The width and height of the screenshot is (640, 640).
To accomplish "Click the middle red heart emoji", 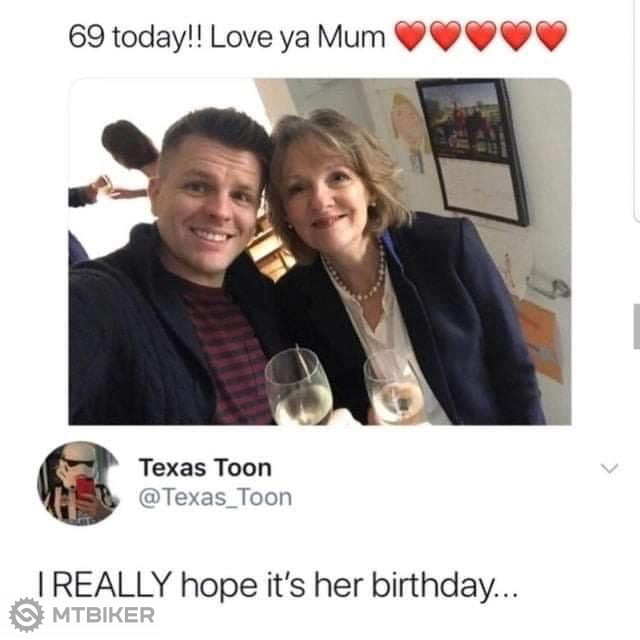I will click(481, 37).
